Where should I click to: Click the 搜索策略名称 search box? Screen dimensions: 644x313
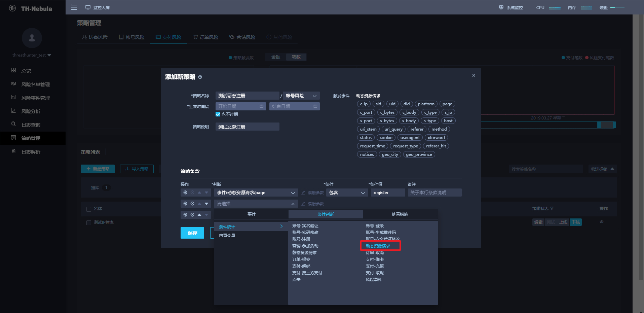coord(546,169)
